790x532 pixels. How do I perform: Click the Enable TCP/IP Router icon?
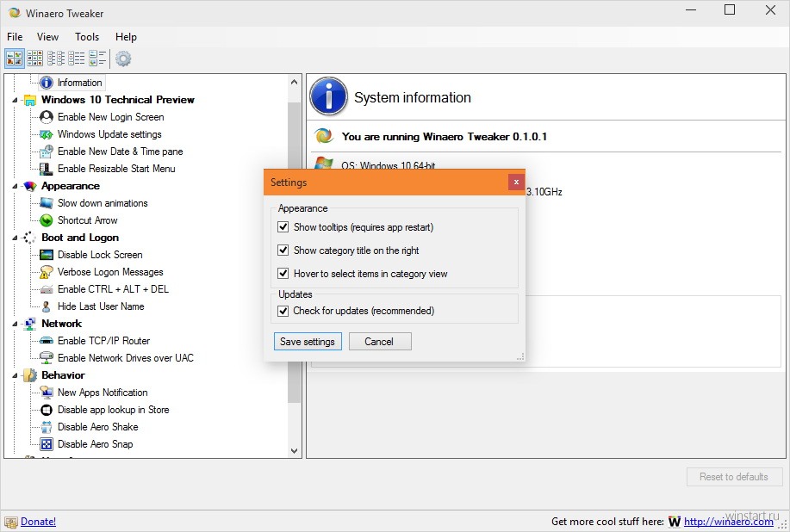pos(47,341)
